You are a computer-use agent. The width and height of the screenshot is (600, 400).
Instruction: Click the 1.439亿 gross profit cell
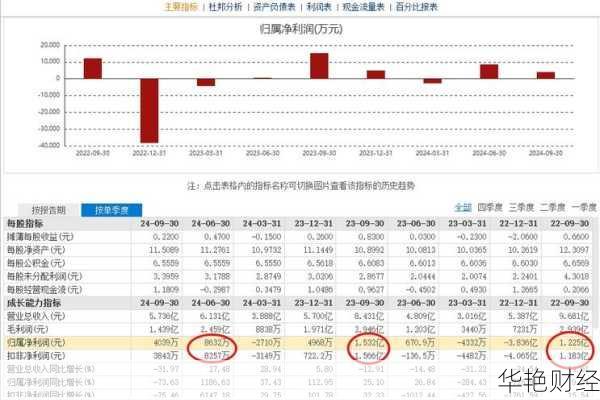coord(164,329)
